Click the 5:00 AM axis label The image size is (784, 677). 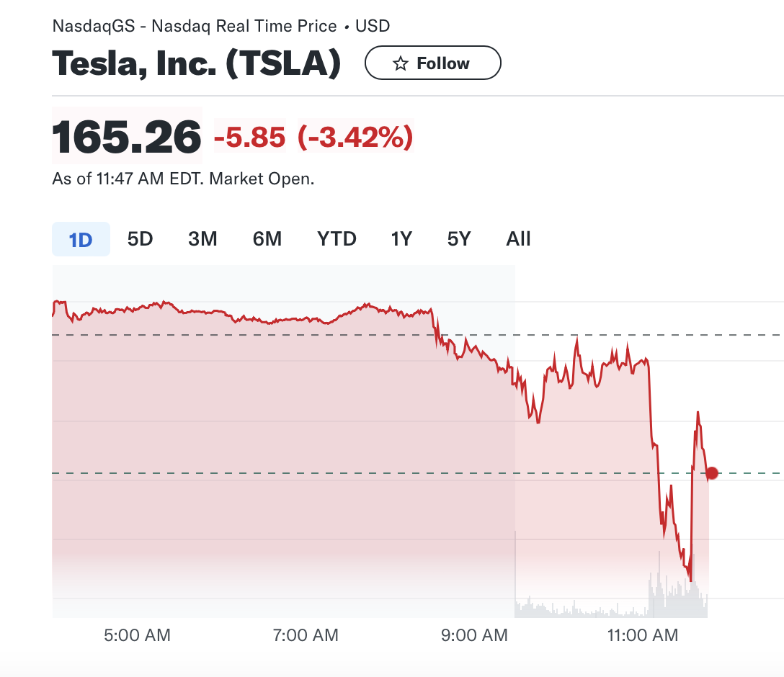pyautogui.click(x=137, y=635)
